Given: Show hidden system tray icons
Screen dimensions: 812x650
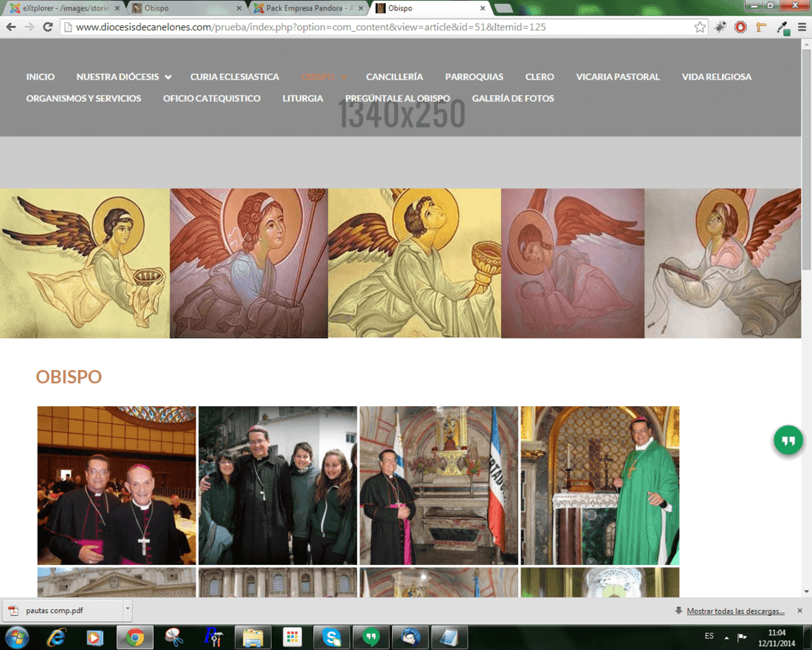Looking at the screenshot, I should point(726,637).
